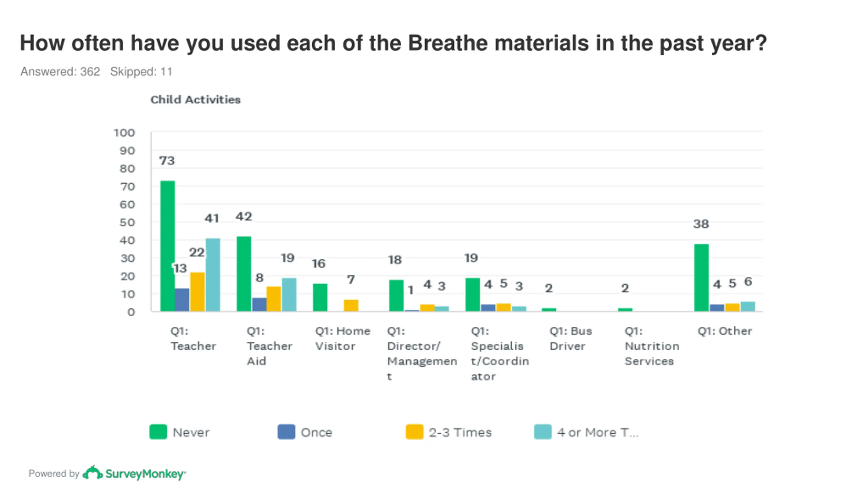Click the blue Once legend swatch
This screenshot has width=868, height=488.
point(286,431)
